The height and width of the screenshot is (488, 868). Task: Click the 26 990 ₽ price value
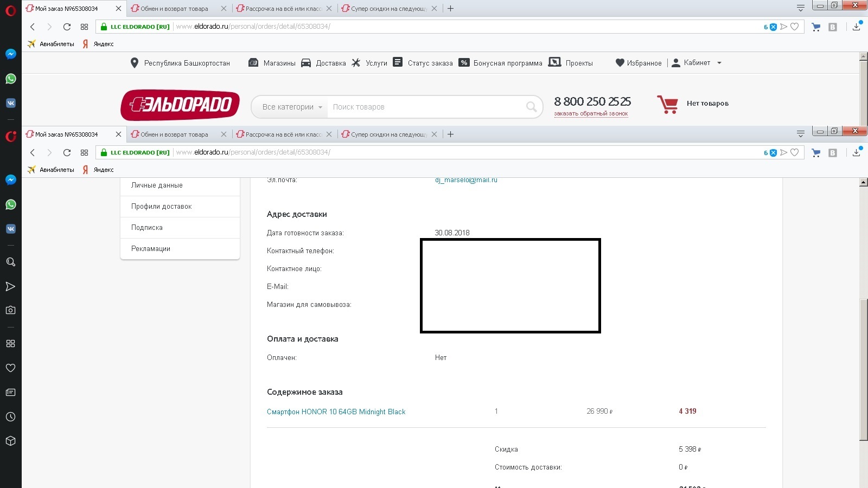(599, 412)
